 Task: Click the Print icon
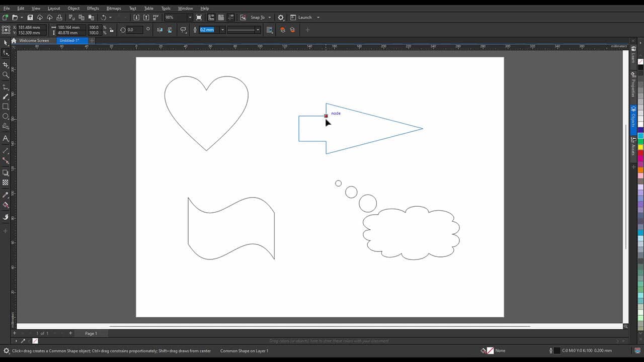click(x=59, y=18)
